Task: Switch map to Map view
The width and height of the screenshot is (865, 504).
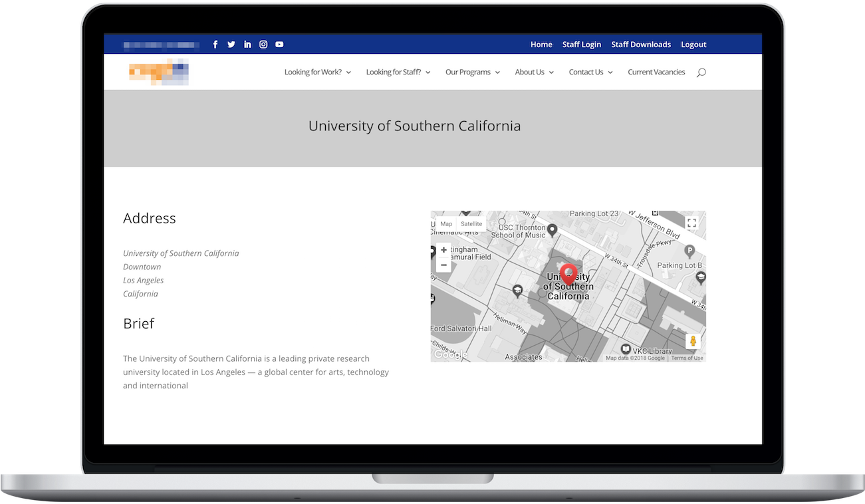Action: tap(446, 224)
